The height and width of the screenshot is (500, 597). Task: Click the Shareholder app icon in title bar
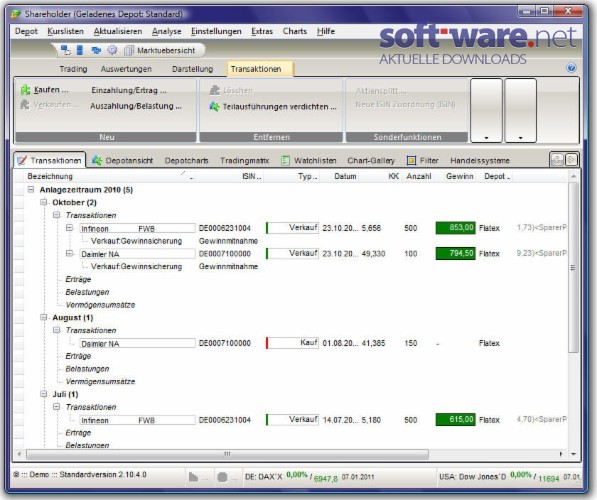(16, 14)
